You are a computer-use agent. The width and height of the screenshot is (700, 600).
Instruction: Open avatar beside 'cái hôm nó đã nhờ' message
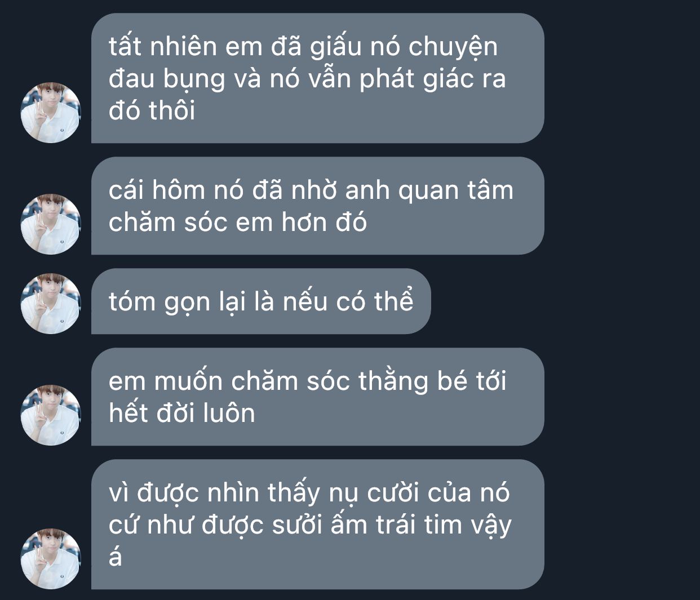click(51, 224)
